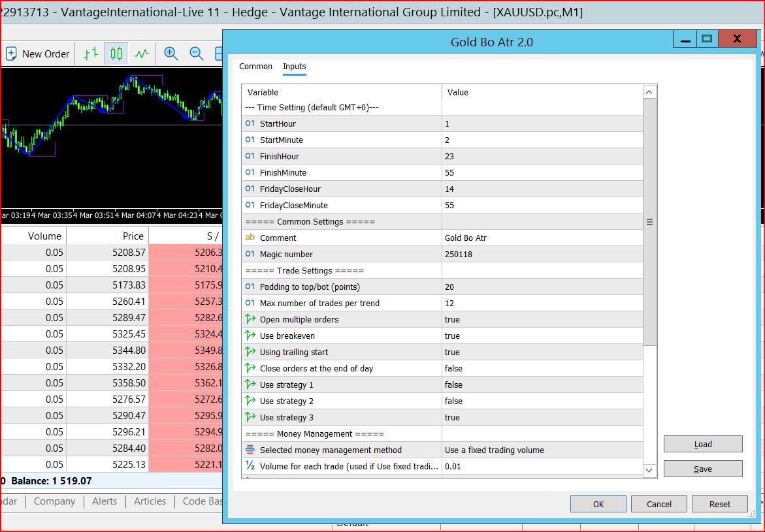Click the Volume for each trade icon
Image resolution: width=765 pixels, height=532 pixels.
pos(250,466)
